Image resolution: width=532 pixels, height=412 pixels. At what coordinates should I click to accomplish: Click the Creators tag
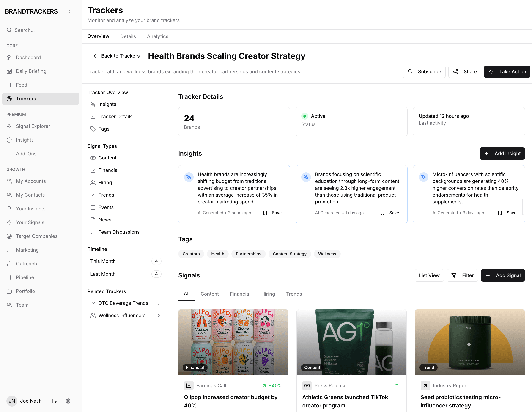pos(191,254)
